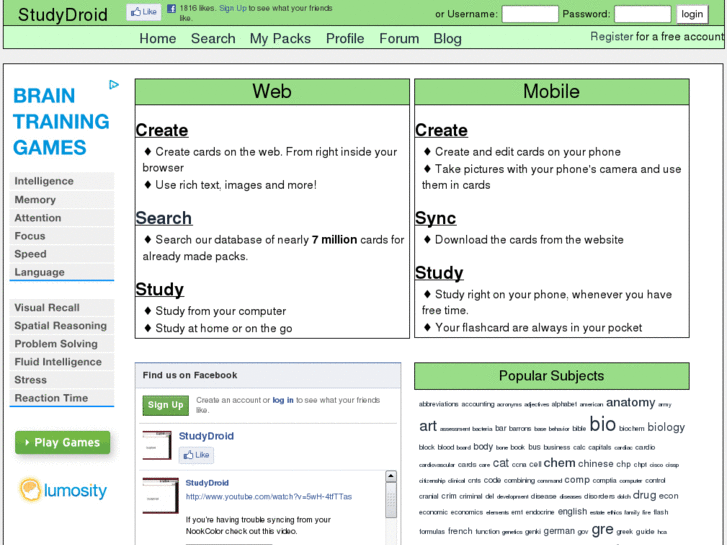The image size is (727, 545).
Task: Click the body subject tag
Action: click(x=483, y=447)
